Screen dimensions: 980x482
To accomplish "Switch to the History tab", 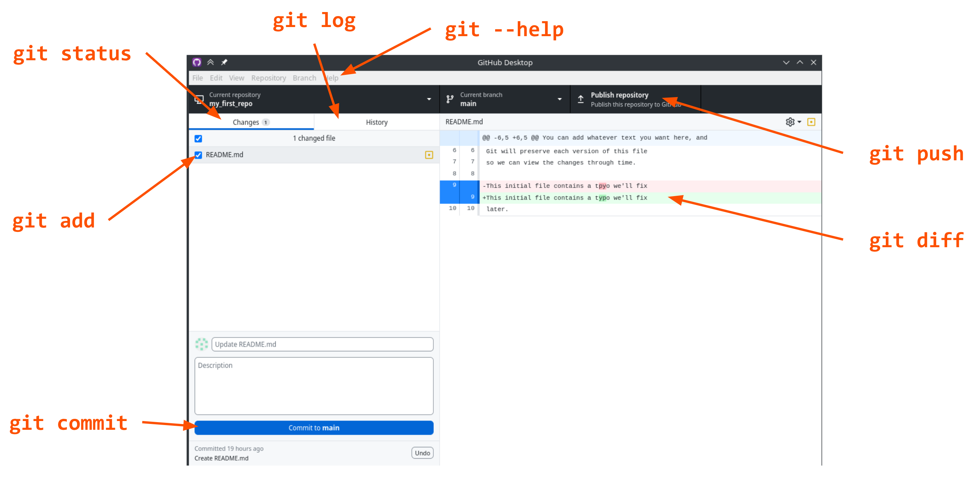I will (377, 122).
